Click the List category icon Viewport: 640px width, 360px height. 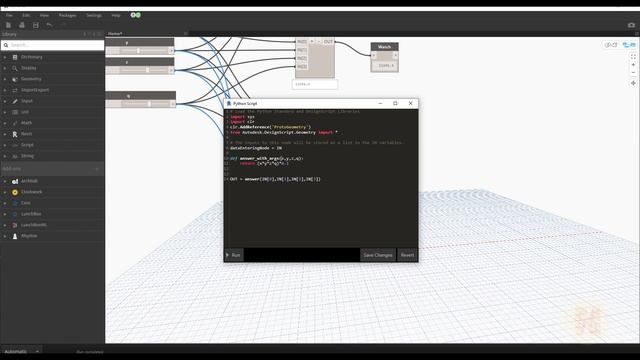click(x=15, y=112)
